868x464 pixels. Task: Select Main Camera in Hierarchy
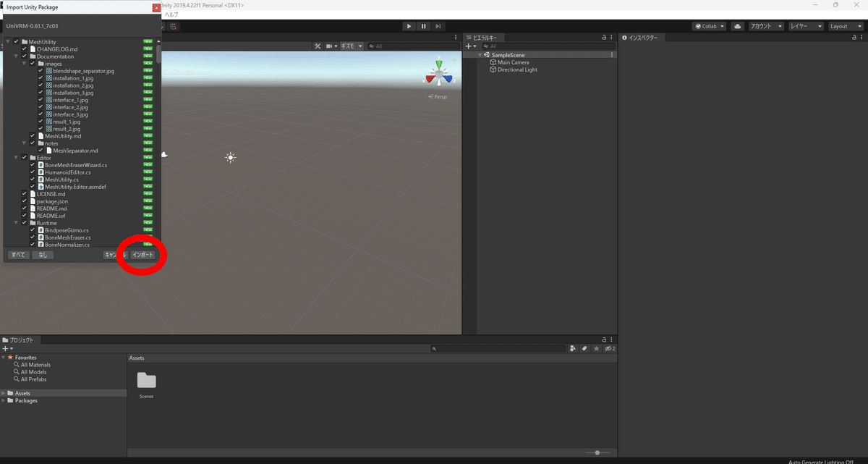513,62
